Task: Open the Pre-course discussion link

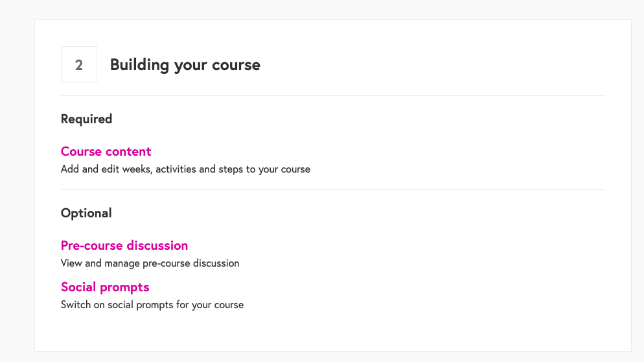Action: click(x=124, y=246)
